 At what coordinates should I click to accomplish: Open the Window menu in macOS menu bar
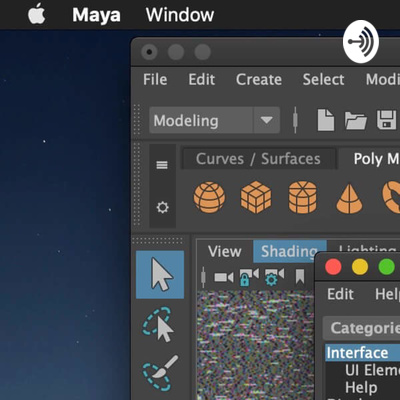tap(180, 15)
